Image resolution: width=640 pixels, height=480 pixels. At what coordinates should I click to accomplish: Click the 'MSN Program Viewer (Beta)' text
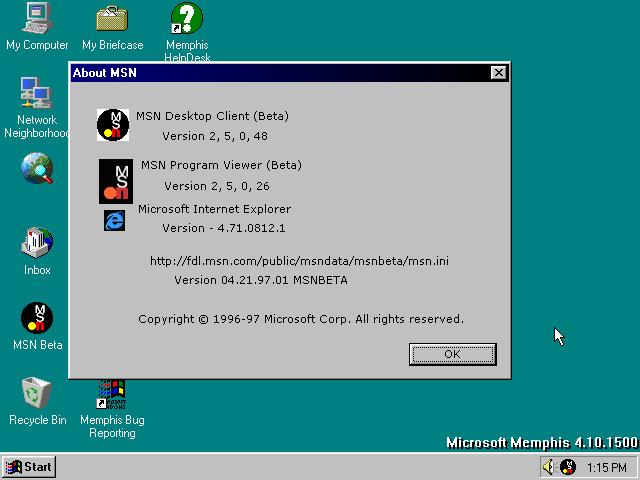click(221, 165)
